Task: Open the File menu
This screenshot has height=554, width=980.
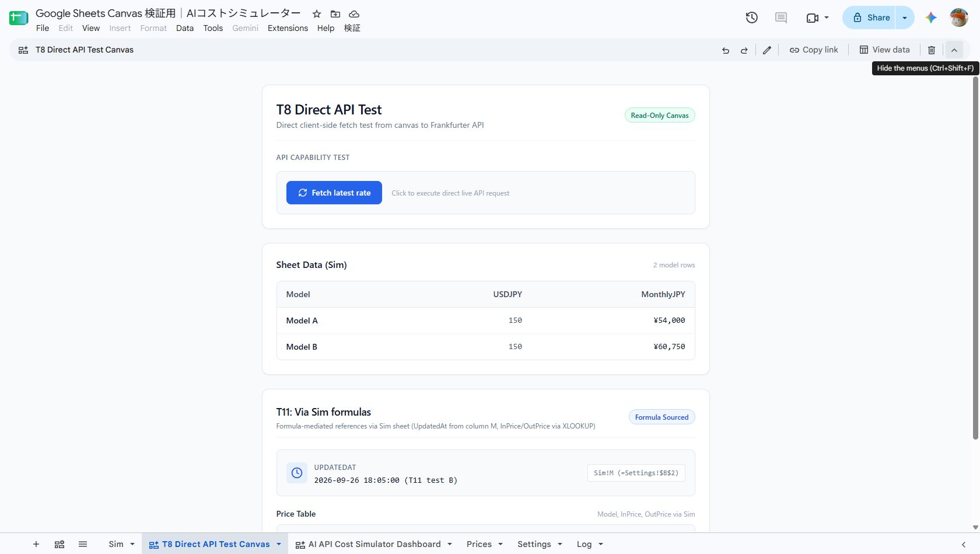Action: 43,28
